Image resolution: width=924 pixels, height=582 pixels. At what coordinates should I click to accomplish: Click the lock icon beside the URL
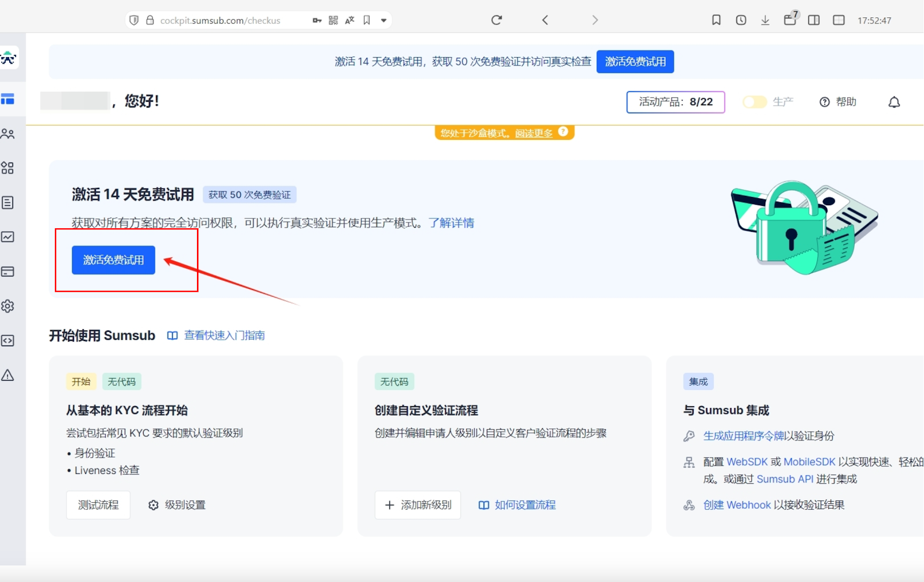(150, 20)
